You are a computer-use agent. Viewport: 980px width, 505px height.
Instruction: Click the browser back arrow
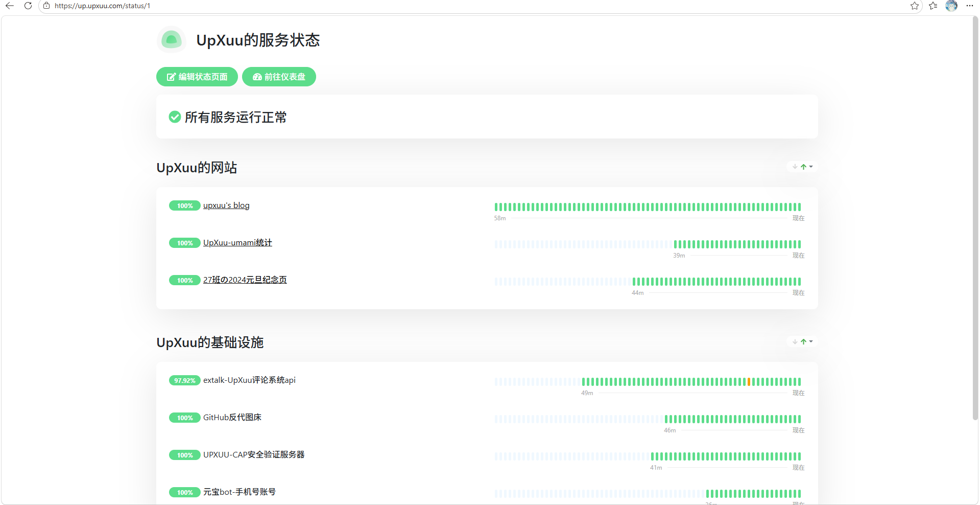(x=10, y=6)
